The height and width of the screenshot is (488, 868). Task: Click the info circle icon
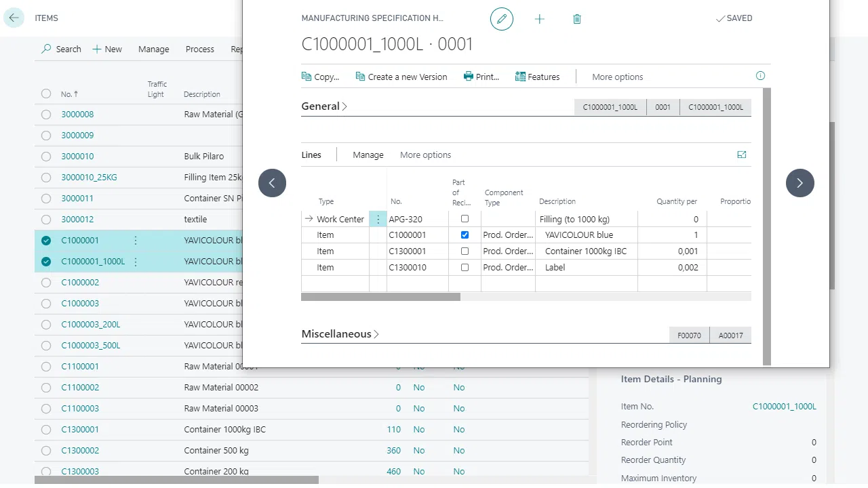pyautogui.click(x=760, y=76)
